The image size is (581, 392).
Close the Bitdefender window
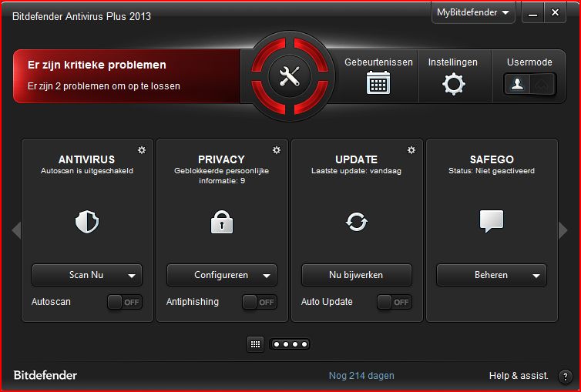click(x=555, y=13)
